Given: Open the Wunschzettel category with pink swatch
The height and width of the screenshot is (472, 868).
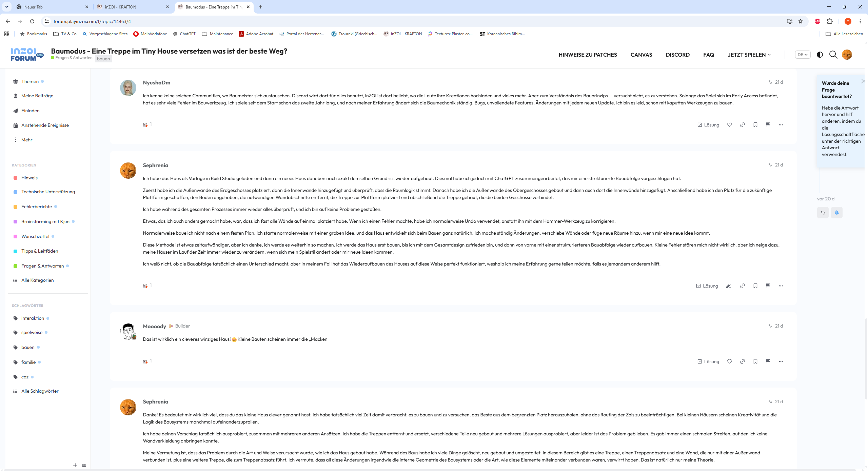Looking at the screenshot, I should 35,236.
